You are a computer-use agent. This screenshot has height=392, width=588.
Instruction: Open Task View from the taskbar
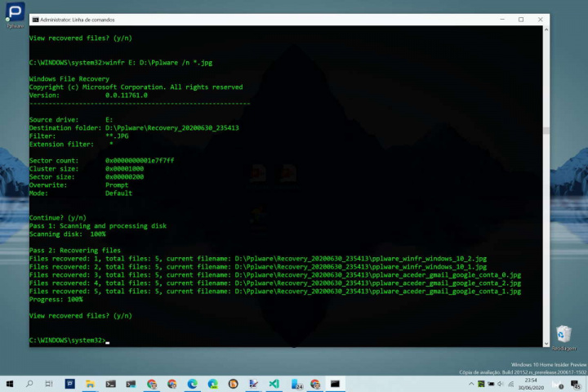click(50, 383)
